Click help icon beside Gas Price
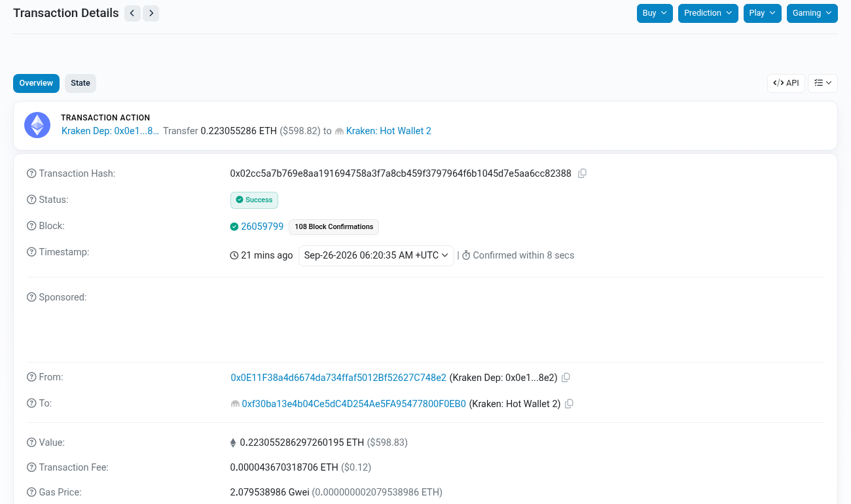The width and height of the screenshot is (851, 504). point(31,492)
